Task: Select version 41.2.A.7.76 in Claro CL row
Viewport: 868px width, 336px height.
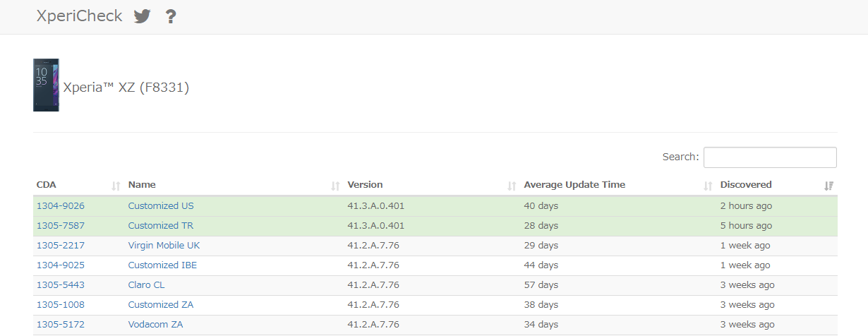Action: tap(373, 285)
